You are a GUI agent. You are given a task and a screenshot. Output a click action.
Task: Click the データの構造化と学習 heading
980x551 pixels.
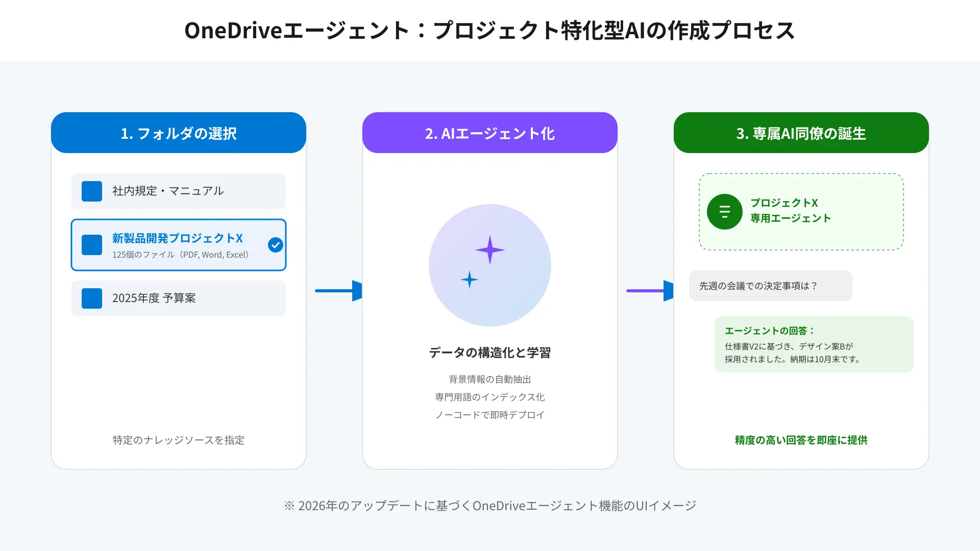(x=490, y=353)
